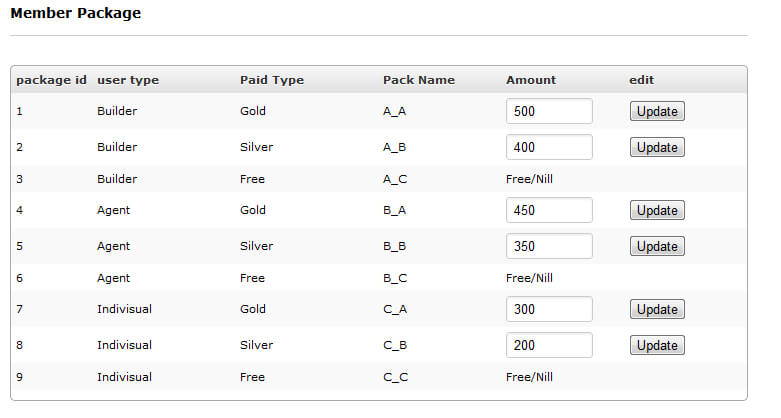Viewport: 781px width, 418px height.
Task: Click the "package id" column header
Action: (x=51, y=80)
